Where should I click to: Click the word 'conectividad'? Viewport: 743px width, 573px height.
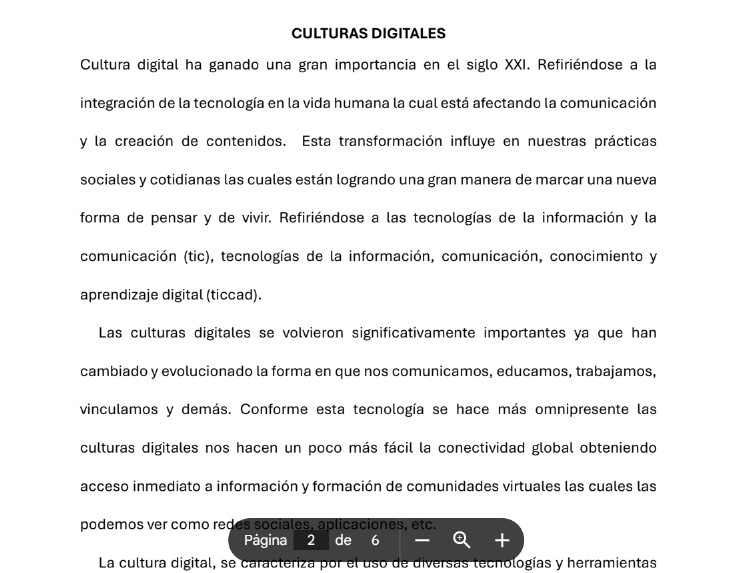(481, 448)
